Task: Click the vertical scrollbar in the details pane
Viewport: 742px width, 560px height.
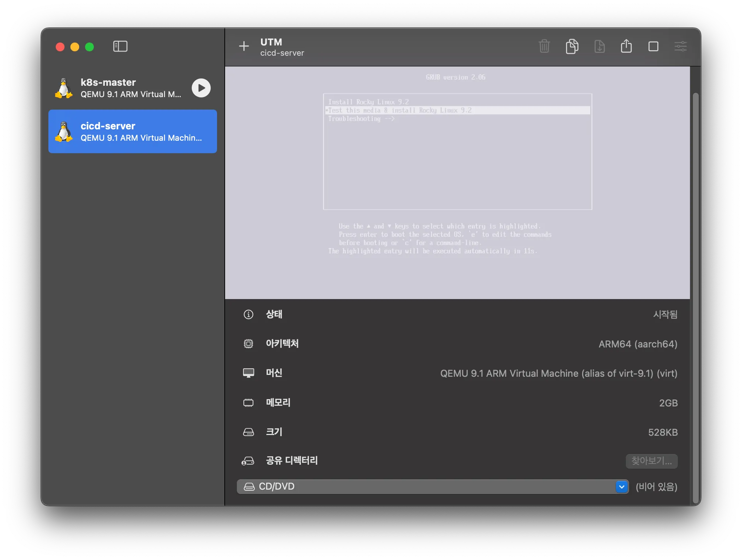Action: coord(695,293)
